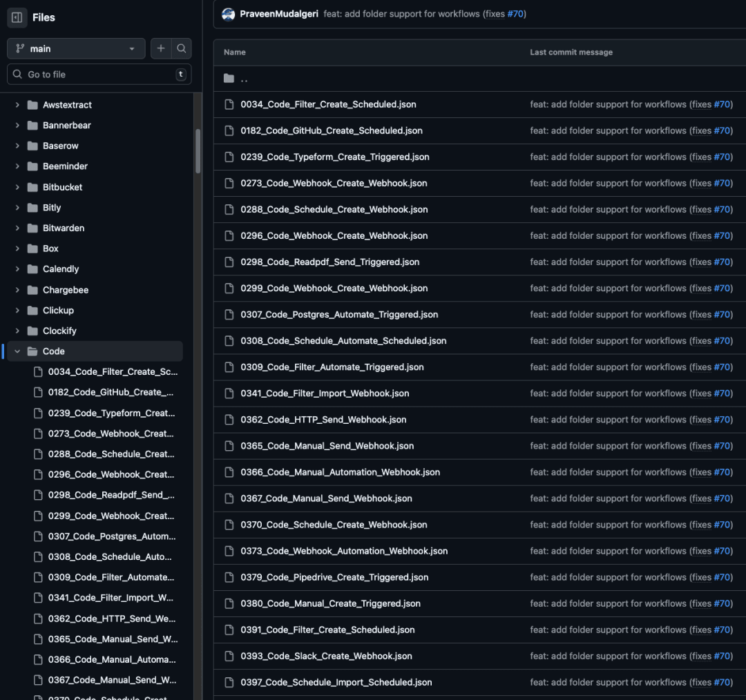Open 0034_Code_Filter_Create_Sc... in sidebar tree

click(113, 371)
